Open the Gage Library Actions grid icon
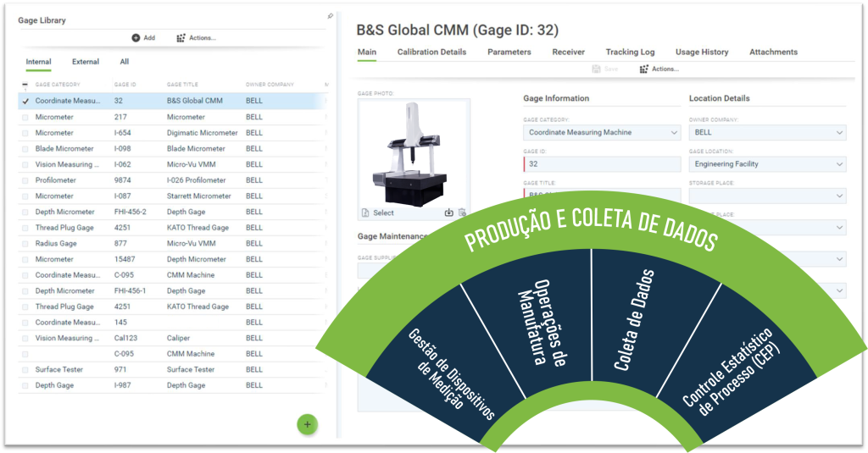 coord(181,38)
